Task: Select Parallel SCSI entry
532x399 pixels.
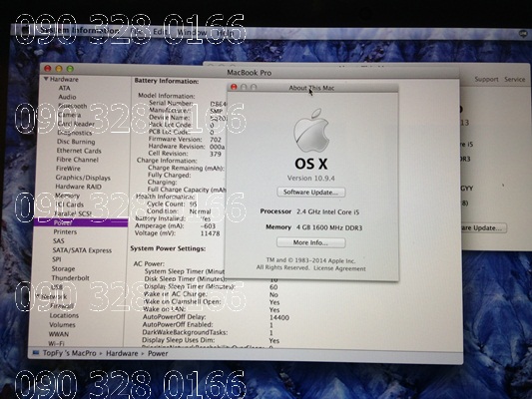Action: tap(73, 213)
